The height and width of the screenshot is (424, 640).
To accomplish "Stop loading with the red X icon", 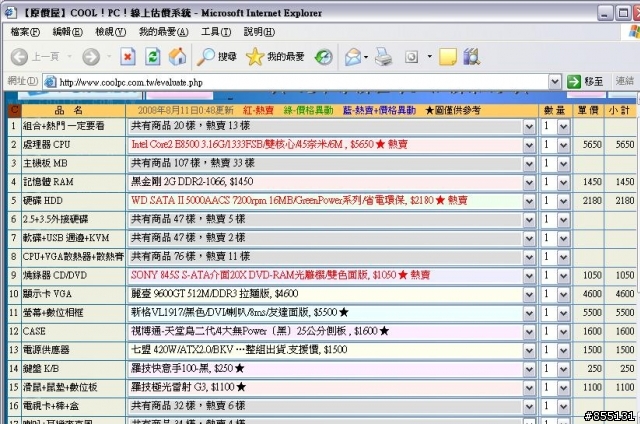I will click(128, 57).
